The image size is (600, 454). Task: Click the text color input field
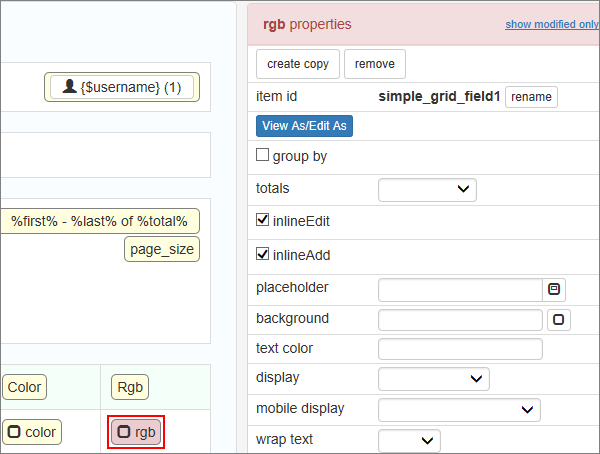coord(460,349)
